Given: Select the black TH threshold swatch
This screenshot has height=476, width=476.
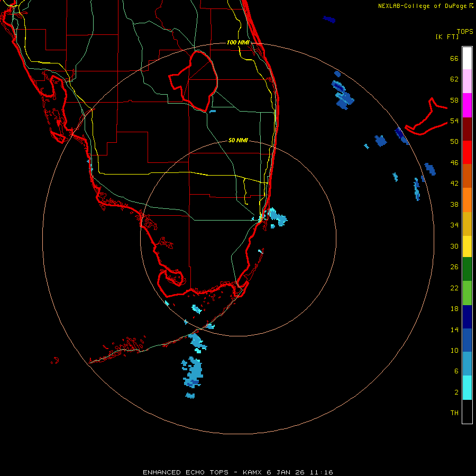Looking at the screenshot, I should click(467, 411).
